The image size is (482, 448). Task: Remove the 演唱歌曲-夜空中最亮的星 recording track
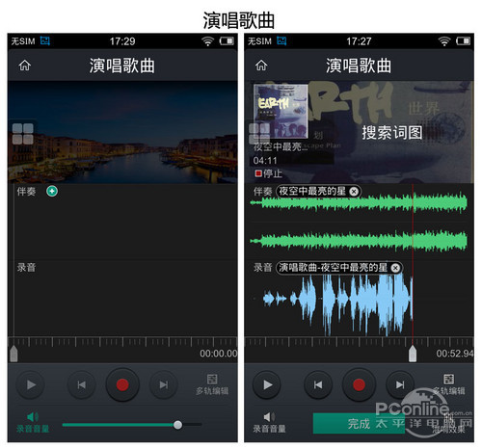pos(395,268)
